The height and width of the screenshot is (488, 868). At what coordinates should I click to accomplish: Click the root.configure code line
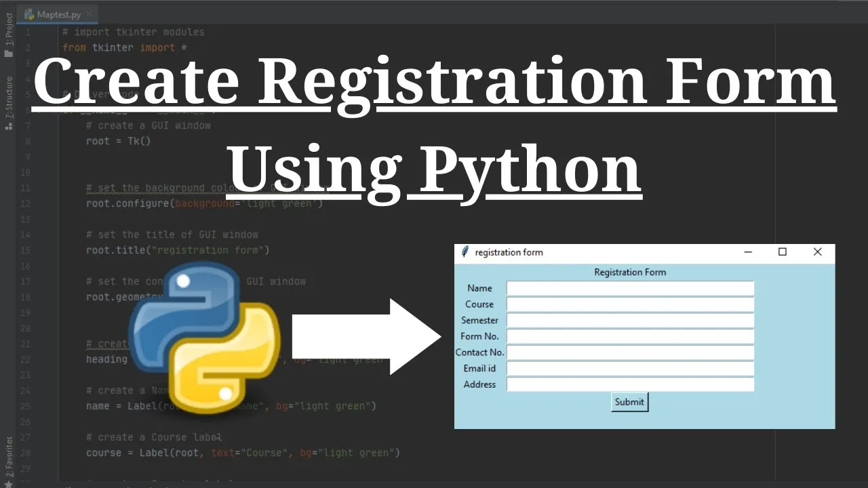pyautogui.click(x=205, y=203)
